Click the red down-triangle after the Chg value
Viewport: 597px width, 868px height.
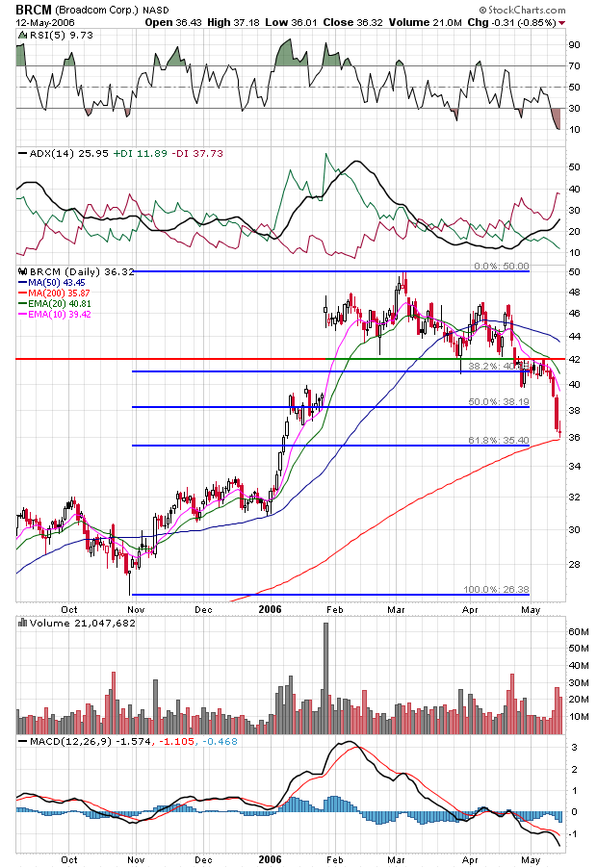pyautogui.click(x=562, y=23)
